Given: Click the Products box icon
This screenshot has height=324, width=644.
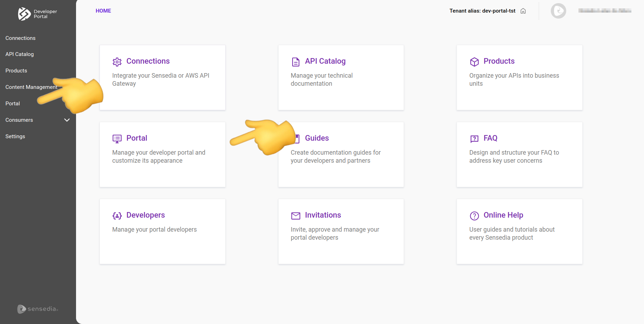Looking at the screenshot, I should 475,62.
